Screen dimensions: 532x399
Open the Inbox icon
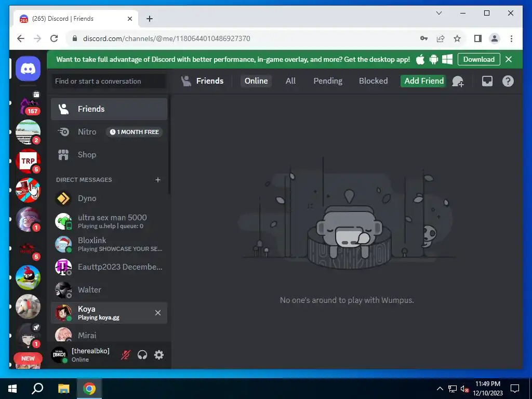[487, 81]
